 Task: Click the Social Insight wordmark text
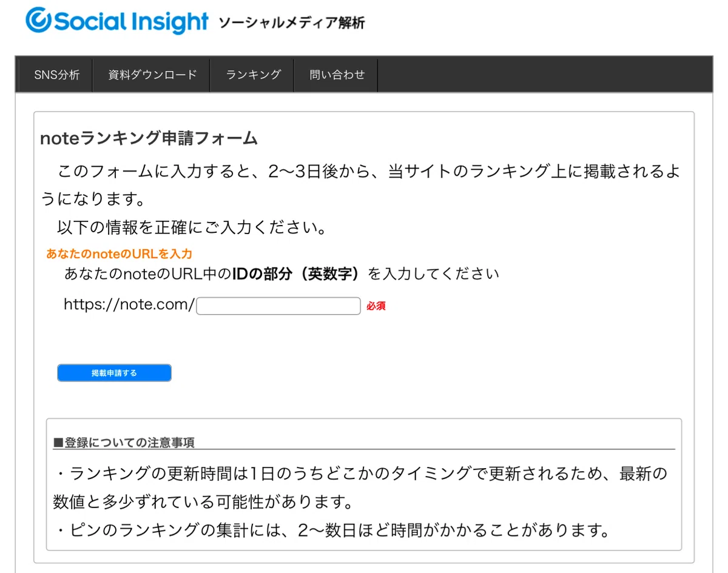pyautogui.click(x=131, y=22)
